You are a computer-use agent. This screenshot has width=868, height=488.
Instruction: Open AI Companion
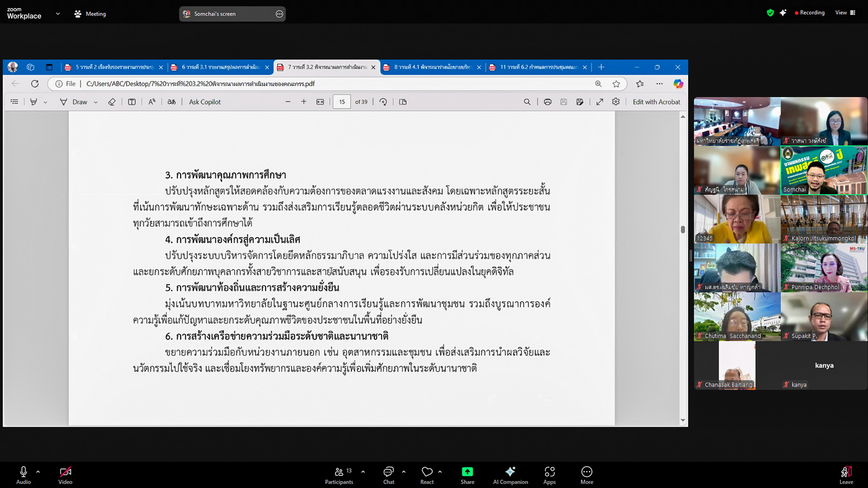pyautogui.click(x=510, y=475)
